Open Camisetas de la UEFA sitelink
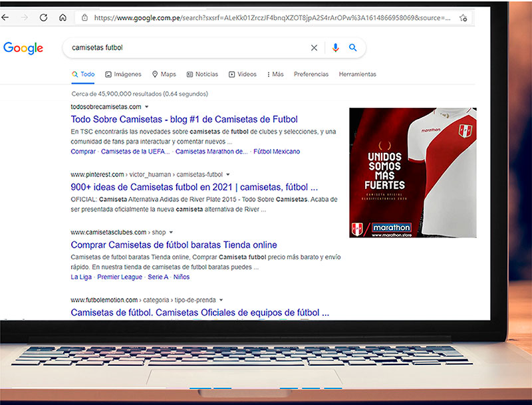This screenshot has width=532, height=405. click(x=136, y=152)
